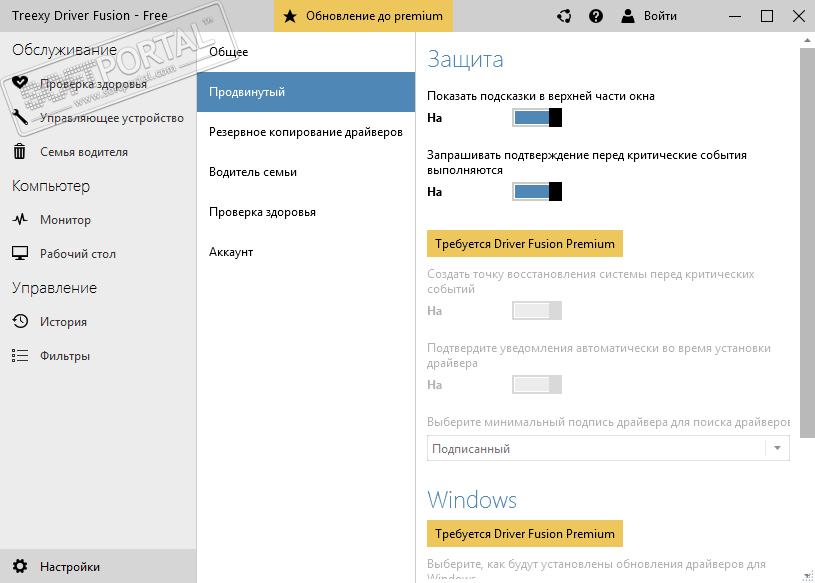Click the trash icon for Семья водителя
The image size is (815, 583).
pos(20,151)
